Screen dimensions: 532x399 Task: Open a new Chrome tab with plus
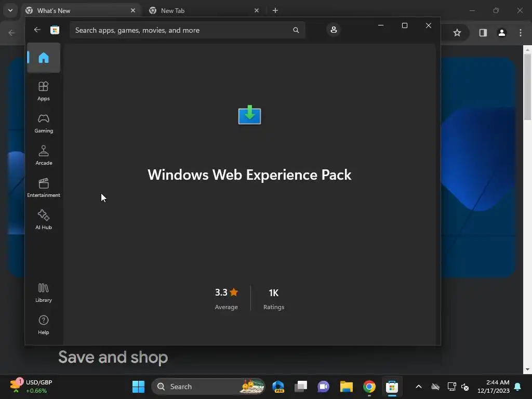coord(275,10)
